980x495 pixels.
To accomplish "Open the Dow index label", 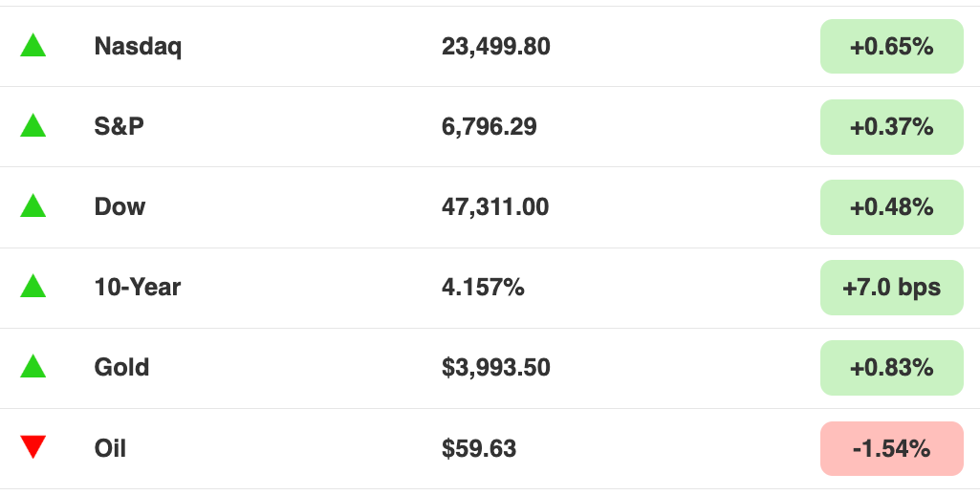I will click(x=120, y=206).
